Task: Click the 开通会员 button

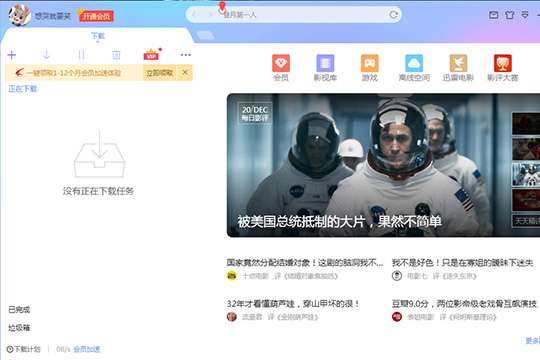Action: [96, 16]
